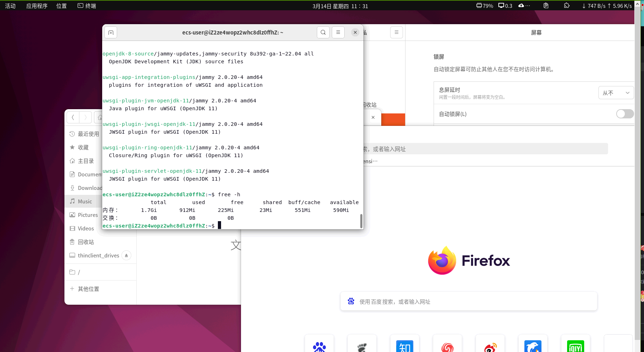This screenshot has width=644, height=352.
Task: Open the GNOME footprint shortcut tile
Action: click(x=362, y=343)
